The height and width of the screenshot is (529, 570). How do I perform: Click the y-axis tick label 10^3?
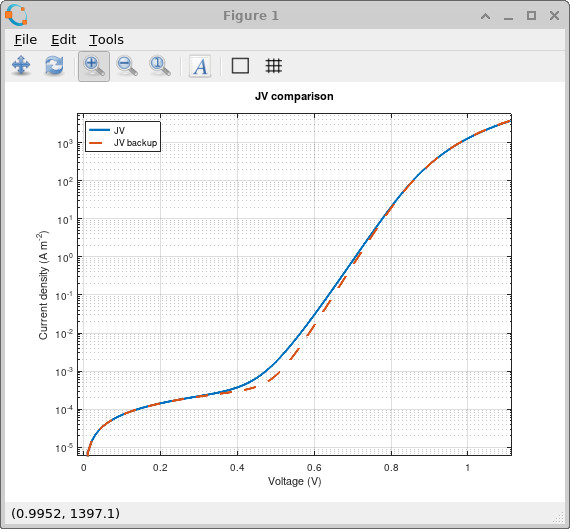(x=65, y=144)
